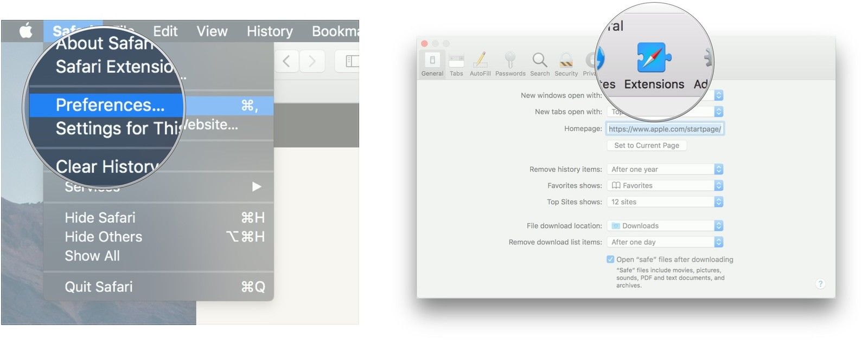Screen dimensions: 868x343
Task: Open the Top Sites shows dropdown
Action: pos(665,202)
